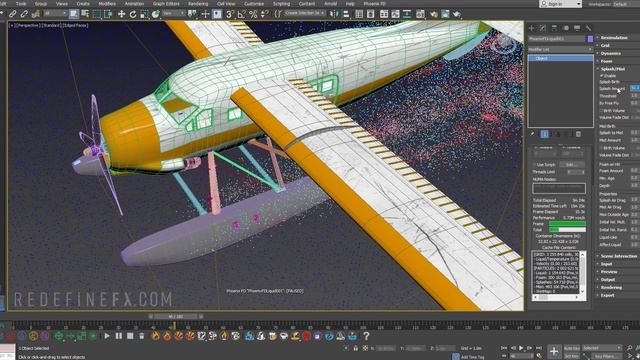Screen dimensions: 640x360
Task: Click the Set Key large plus button
Action: [x=554, y=351]
